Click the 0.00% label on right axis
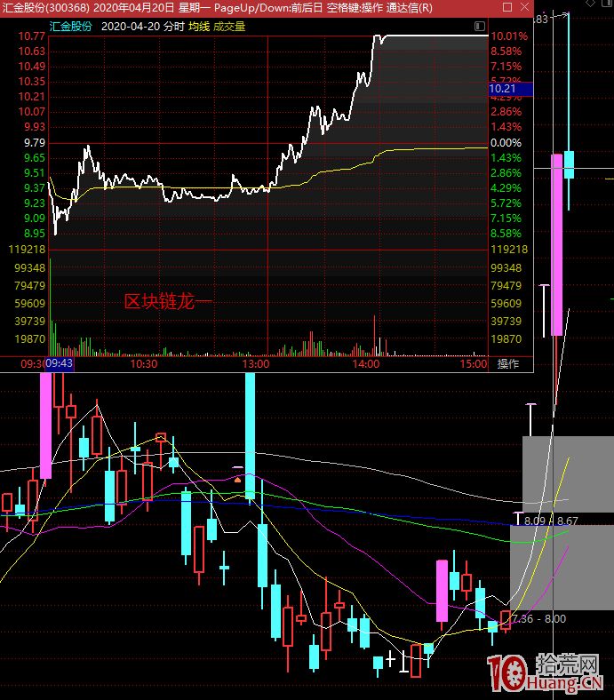The width and height of the screenshot is (614, 700). pos(506,143)
